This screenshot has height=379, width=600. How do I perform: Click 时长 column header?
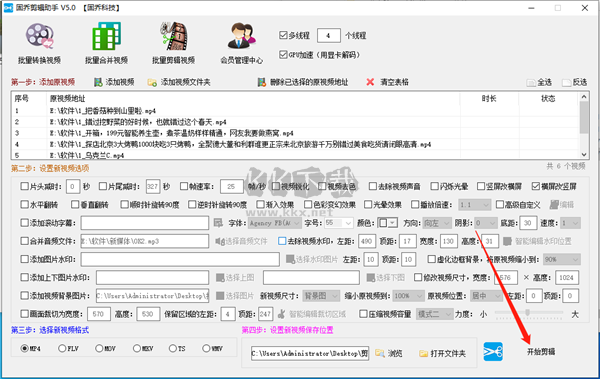click(x=489, y=99)
